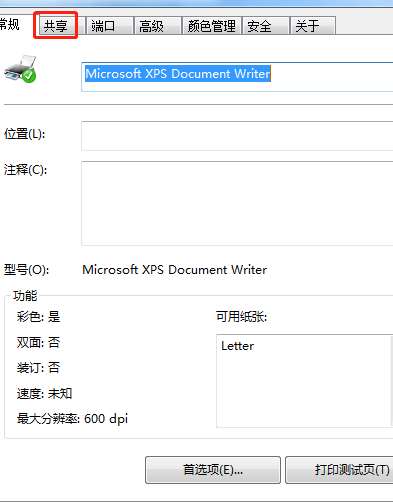
Task: Click the 功能 group label
Action: coord(25,295)
